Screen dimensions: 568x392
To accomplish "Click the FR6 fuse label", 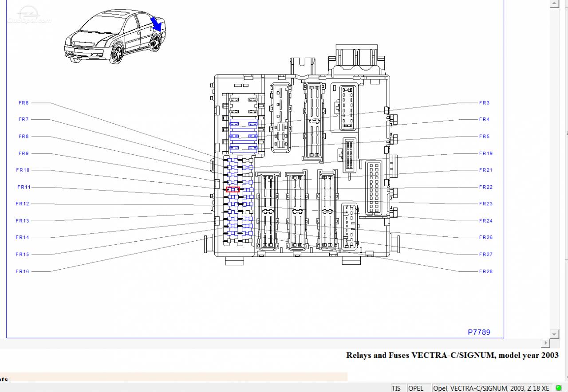I will click(x=24, y=103).
